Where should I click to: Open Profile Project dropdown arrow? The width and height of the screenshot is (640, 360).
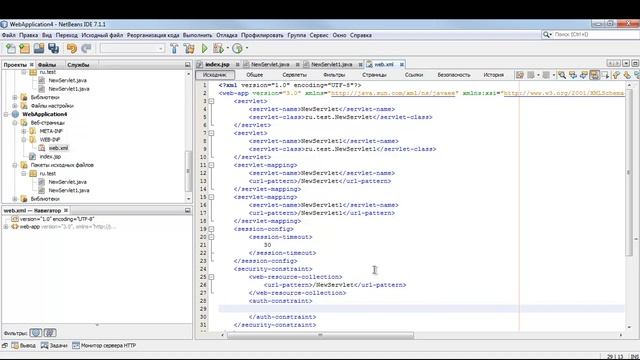point(247,49)
